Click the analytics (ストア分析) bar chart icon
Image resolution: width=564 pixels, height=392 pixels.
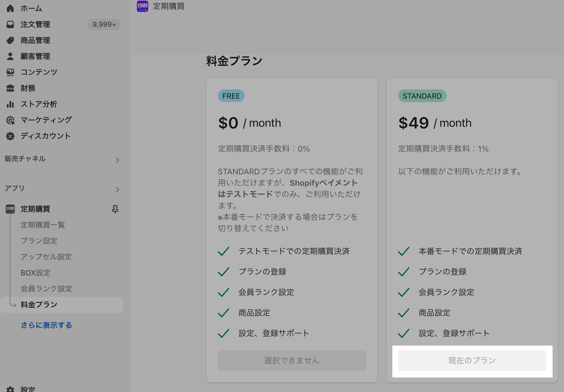[10, 104]
